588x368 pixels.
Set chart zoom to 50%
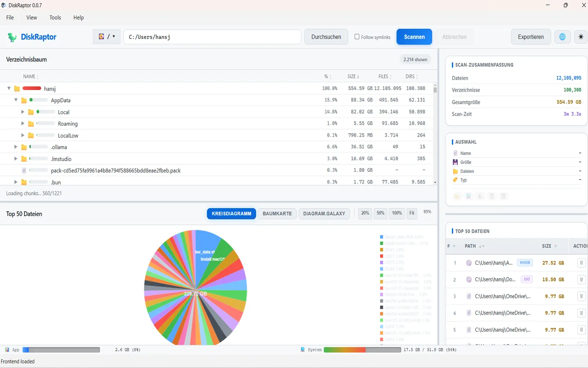[381, 213]
